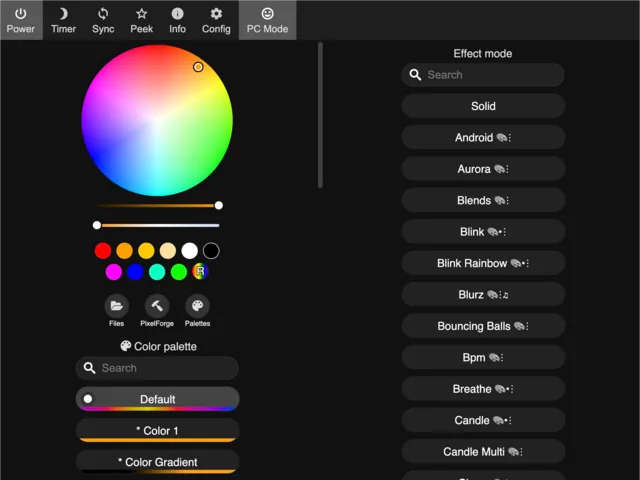Viewport: 640px width, 480px height.
Task: Select the Bpm effect
Action: pos(483,358)
